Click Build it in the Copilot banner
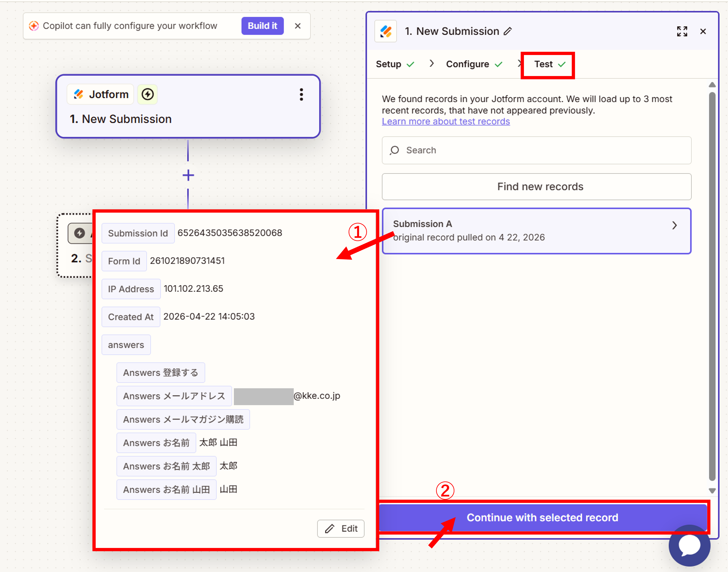Screen dimensions: 728x572 (x=262, y=26)
